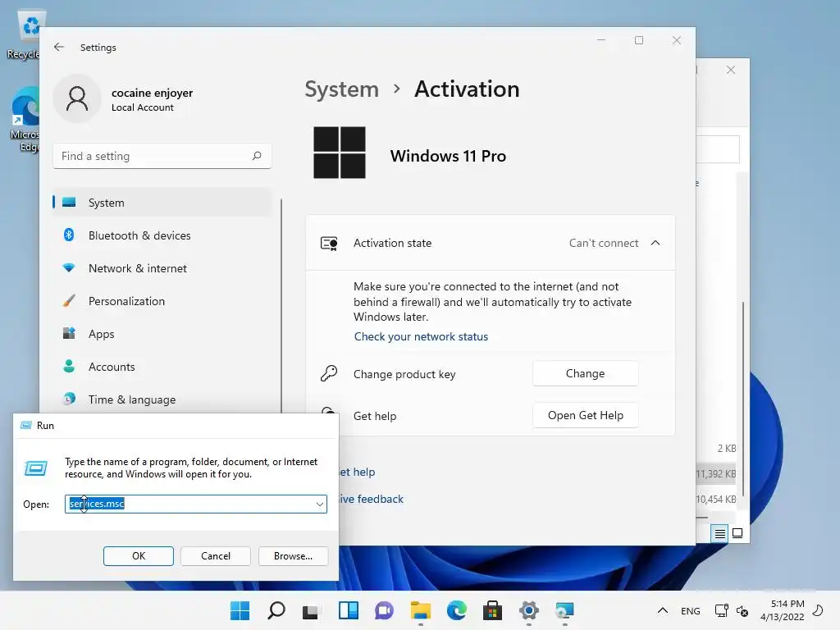Viewport: 840px width, 630px height.
Task: Click the Give feedback link
Action: click(372, 500)
